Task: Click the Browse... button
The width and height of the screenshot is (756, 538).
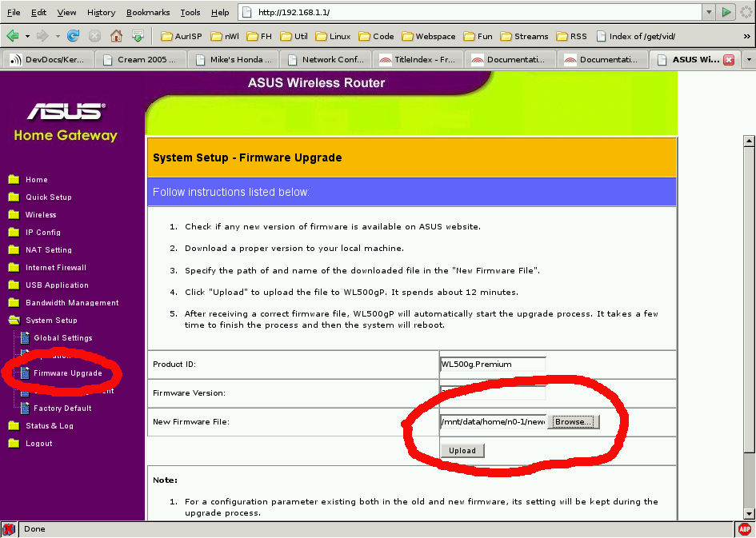Action: click(574, 421)
